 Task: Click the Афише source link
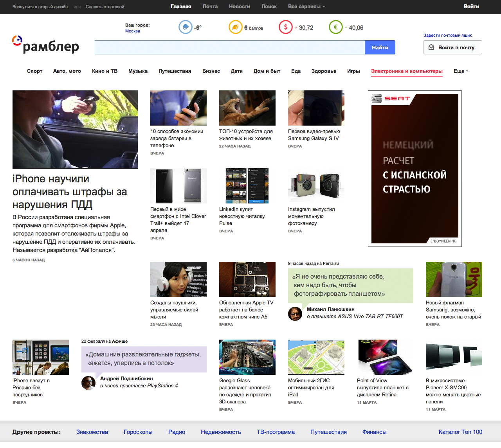click(120, 341)
